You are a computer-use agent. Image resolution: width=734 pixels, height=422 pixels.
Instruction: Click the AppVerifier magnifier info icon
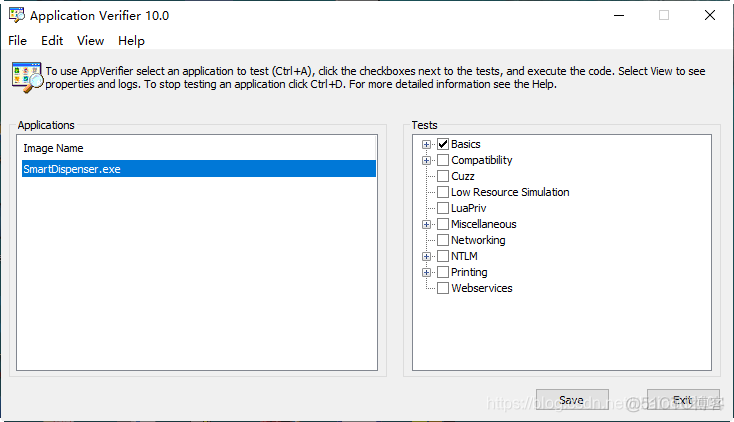coord(25,77)
